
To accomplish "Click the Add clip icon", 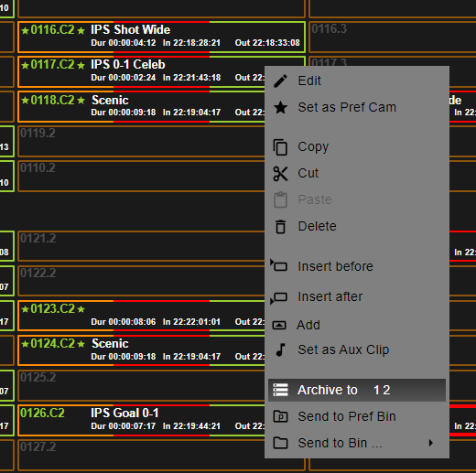I will pos(279,325).
